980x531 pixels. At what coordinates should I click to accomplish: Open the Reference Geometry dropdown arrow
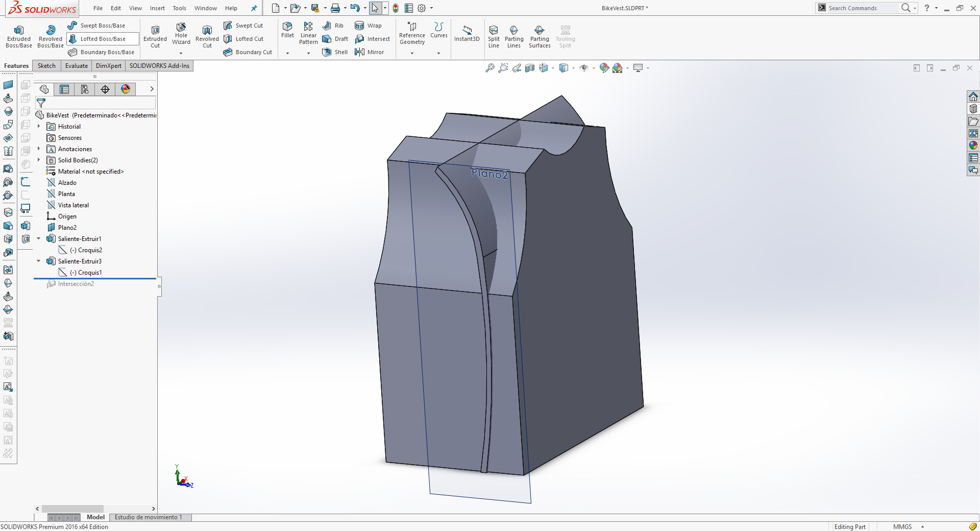coord(412,53)
